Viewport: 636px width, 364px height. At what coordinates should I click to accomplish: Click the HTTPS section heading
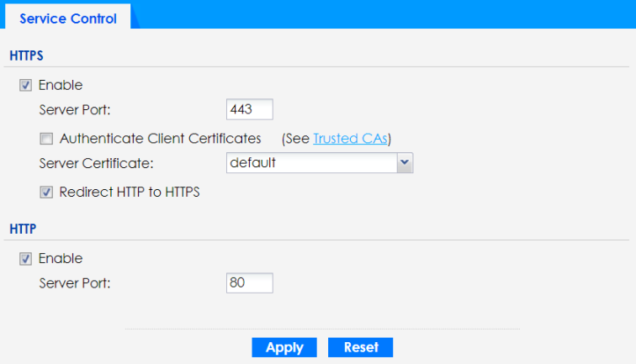[26, 55]
